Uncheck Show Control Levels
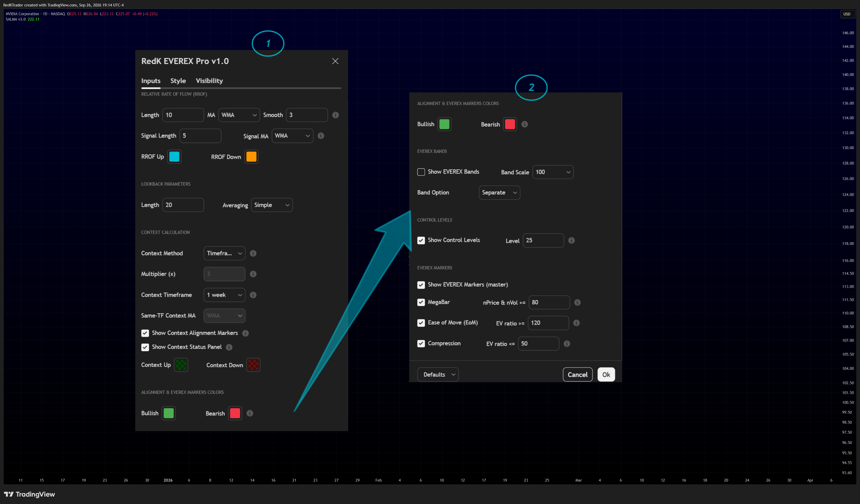The image size is (860, 504). [421, 240]
